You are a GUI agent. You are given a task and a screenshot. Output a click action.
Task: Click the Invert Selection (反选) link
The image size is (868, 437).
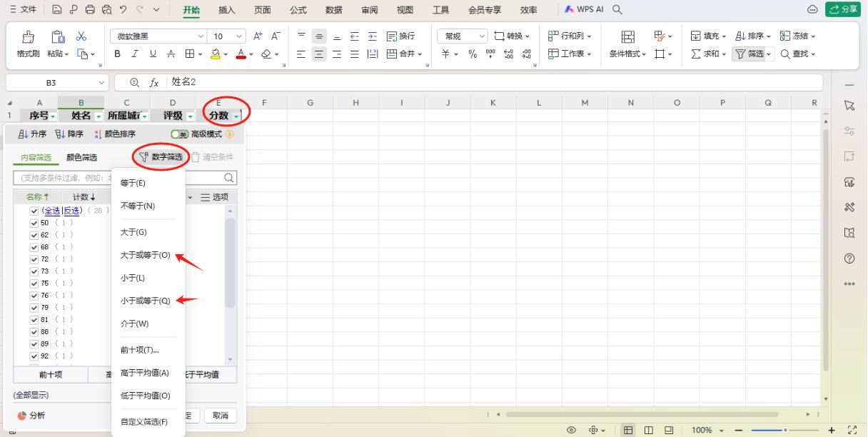point(72,211)
